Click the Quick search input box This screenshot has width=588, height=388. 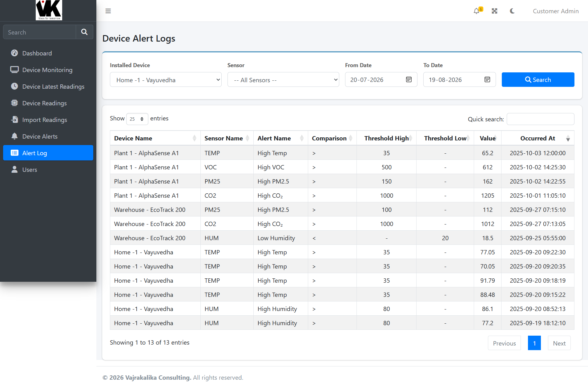540,119
